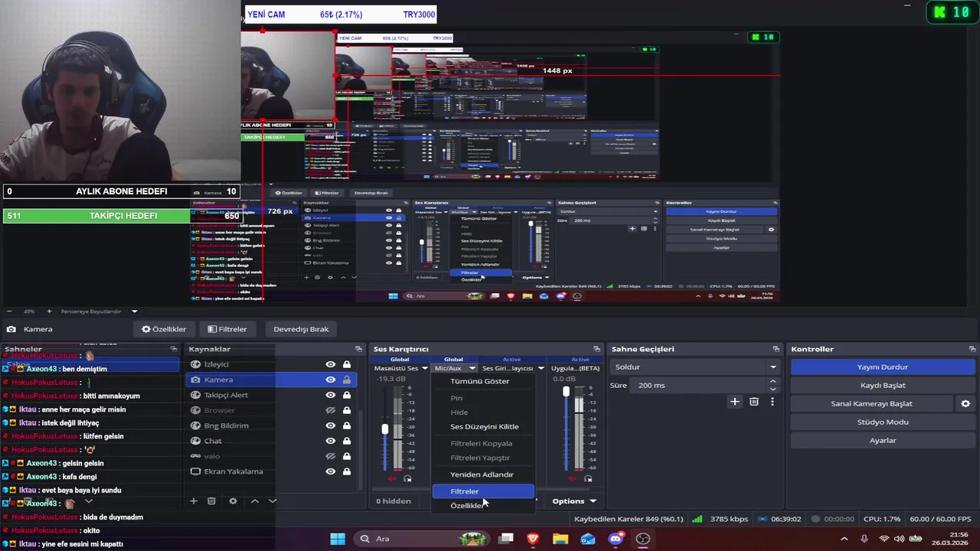Open Brave browser from taskbar

coord(533,539)
